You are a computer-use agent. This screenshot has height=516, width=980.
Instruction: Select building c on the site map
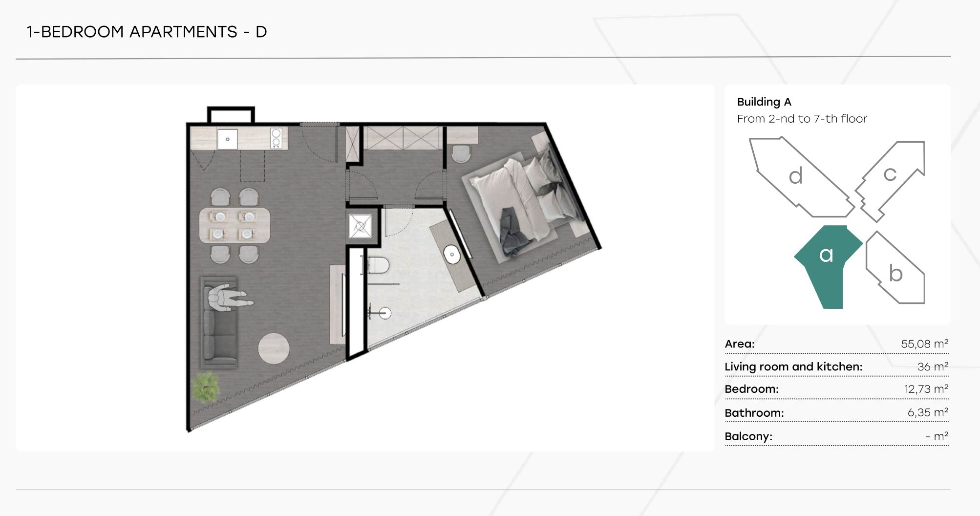tap(891, 176)
